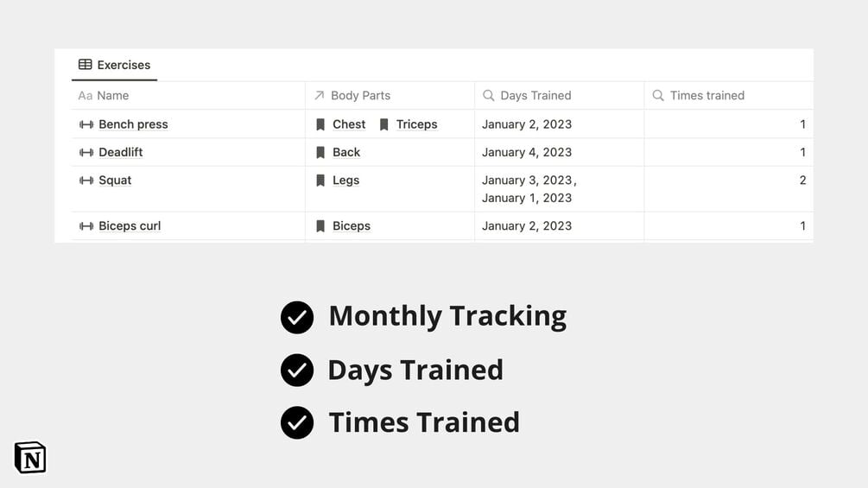The height and width of the screenshot is (488, 868).
Task: Open the Times trained column header menu
Action: point(706,96)
